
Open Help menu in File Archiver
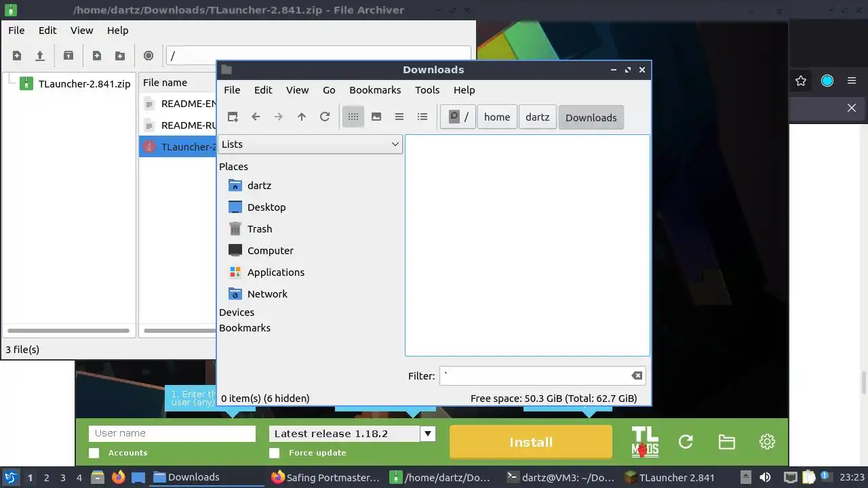pos(117,30)
